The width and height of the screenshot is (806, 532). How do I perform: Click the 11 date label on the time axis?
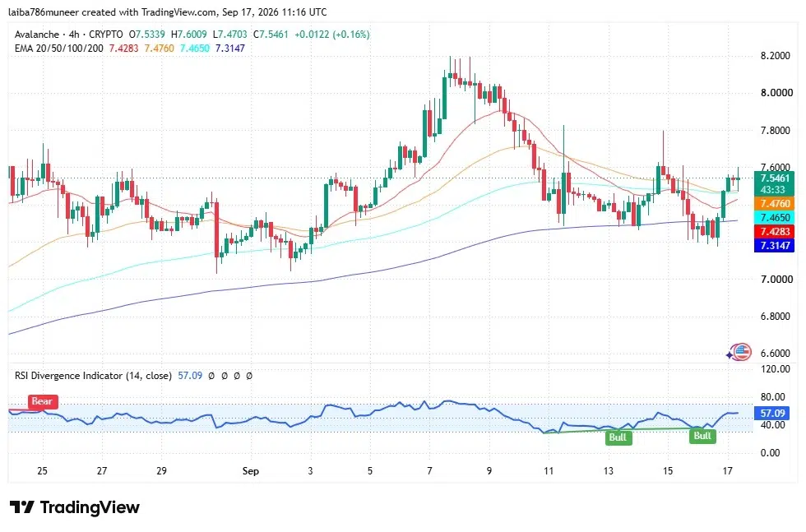[x=549, y=471]
